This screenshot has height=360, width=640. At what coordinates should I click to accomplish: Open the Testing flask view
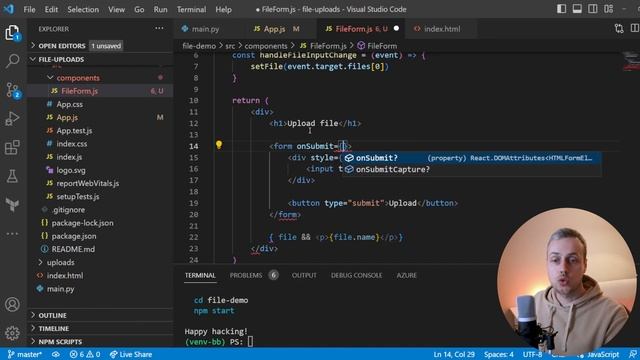(12, 176)
